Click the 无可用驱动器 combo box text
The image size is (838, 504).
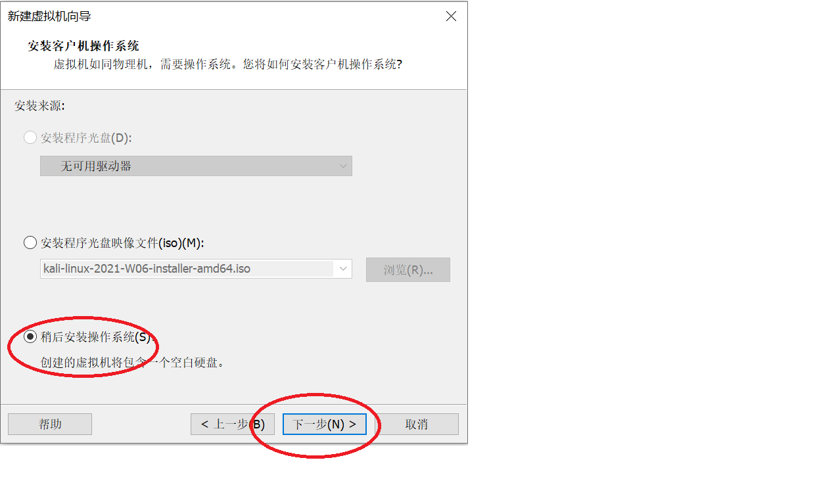(x=97, y=166)
